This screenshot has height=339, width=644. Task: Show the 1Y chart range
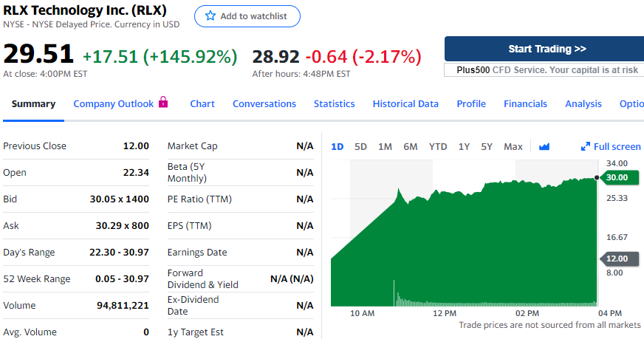tap(464, 146)
